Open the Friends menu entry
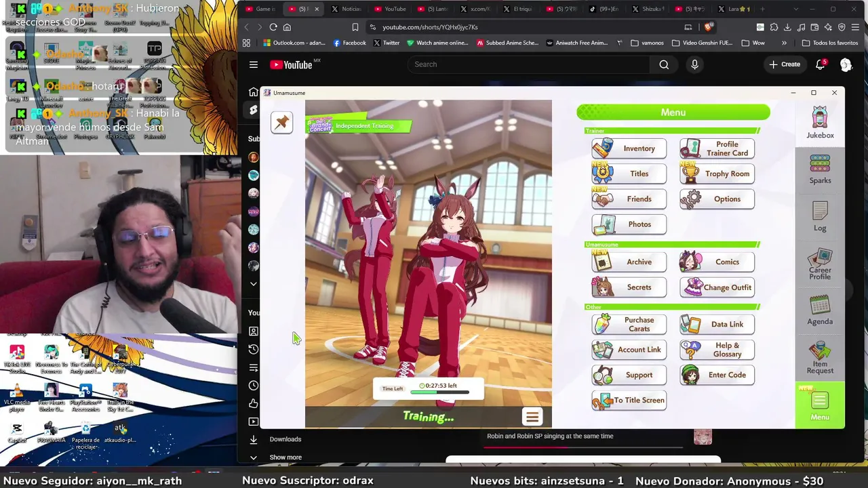 click(x=629, y=199)
